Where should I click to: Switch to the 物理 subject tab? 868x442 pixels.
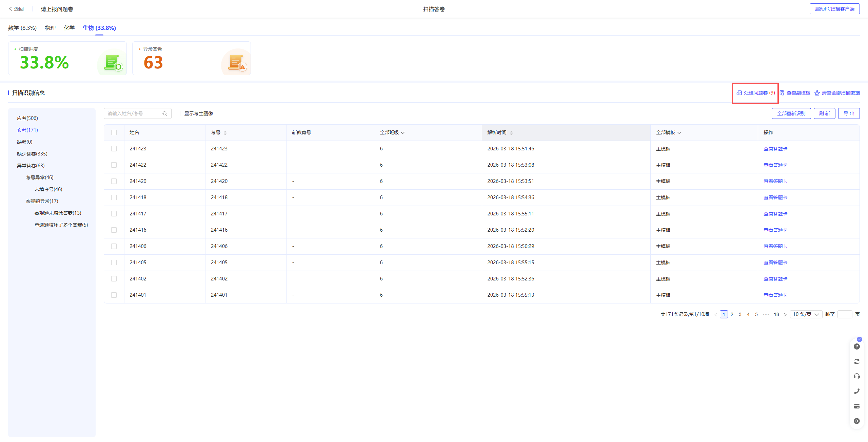50,28
